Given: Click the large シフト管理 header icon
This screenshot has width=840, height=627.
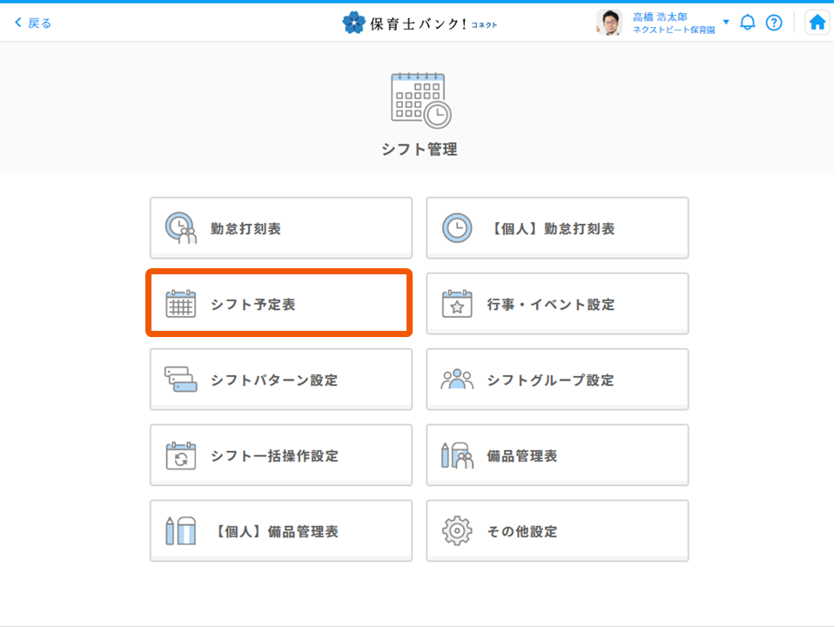Looking at the screenshot, I should (420, 100).
